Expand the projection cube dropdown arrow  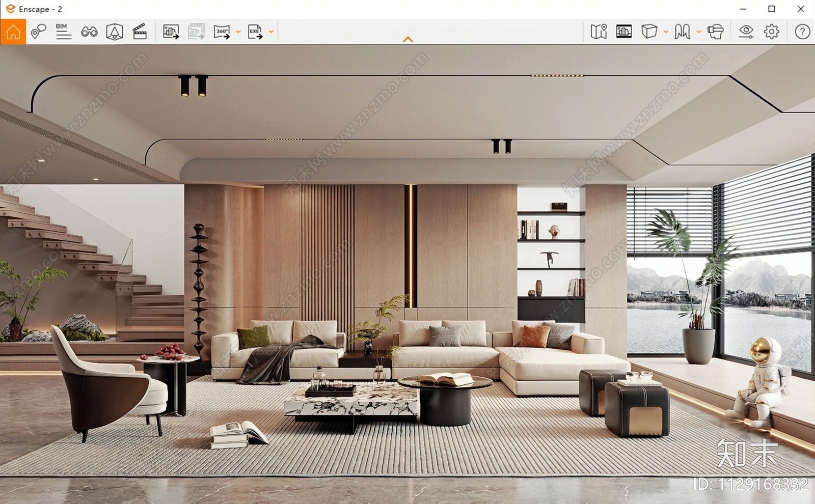665,32
